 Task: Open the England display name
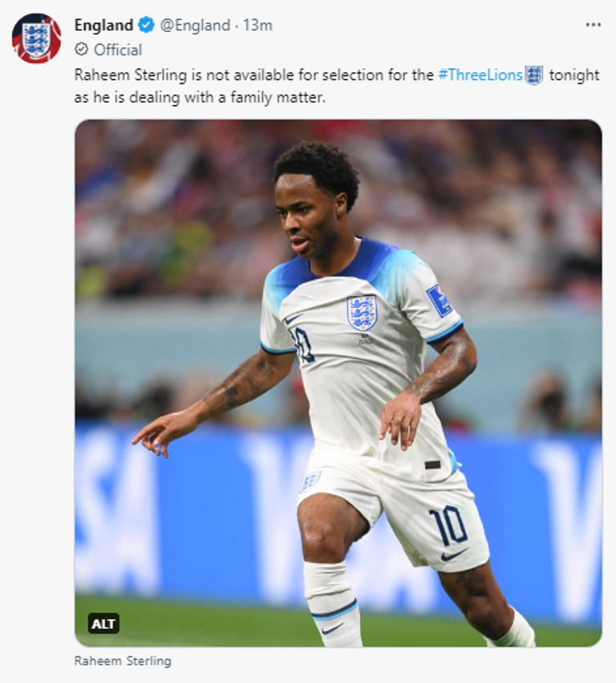pyautogui.click(x=103, y=25)
